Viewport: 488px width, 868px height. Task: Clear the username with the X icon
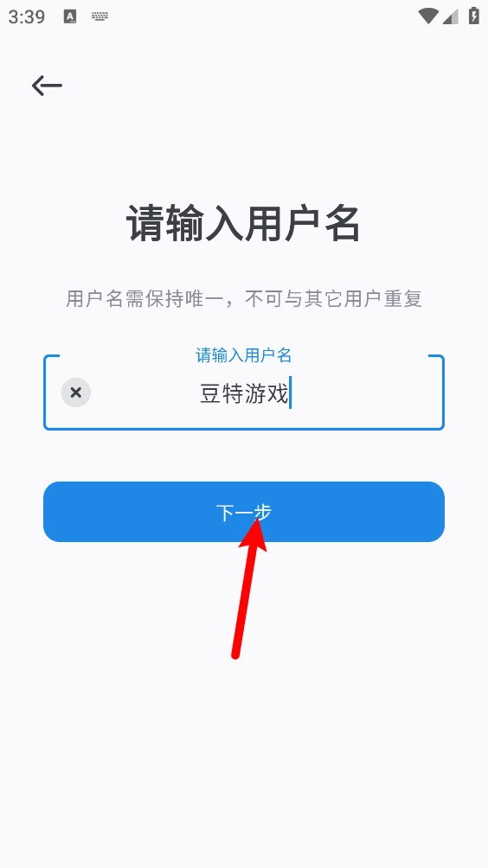click(76, 393)
